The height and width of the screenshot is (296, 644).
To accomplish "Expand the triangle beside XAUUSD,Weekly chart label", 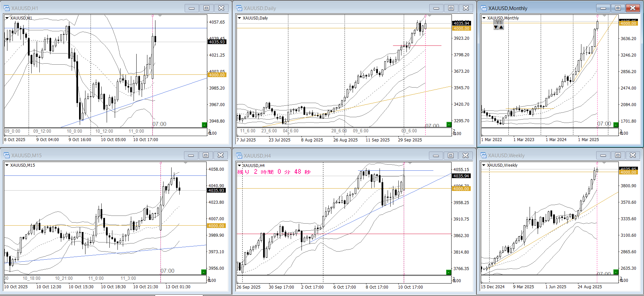I will click(x=484, y=165).
